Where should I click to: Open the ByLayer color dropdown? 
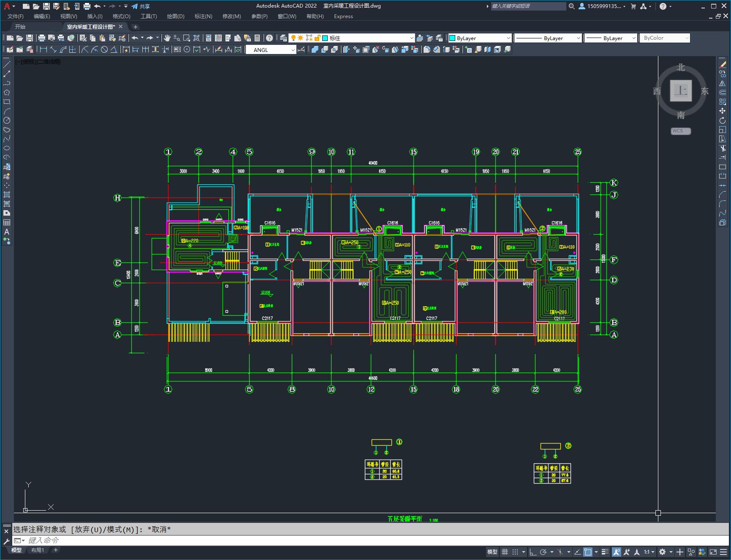pyautogui.click(x=480, y=38)
